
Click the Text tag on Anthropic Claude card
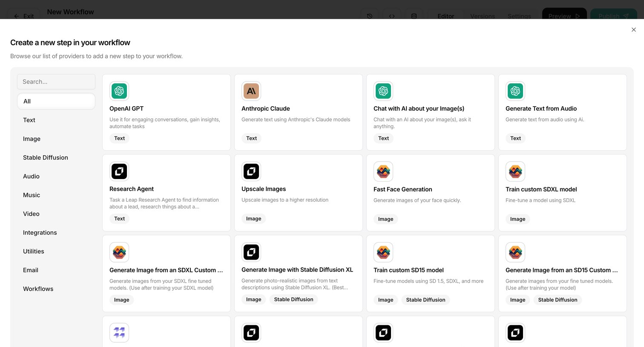[252, 138]
